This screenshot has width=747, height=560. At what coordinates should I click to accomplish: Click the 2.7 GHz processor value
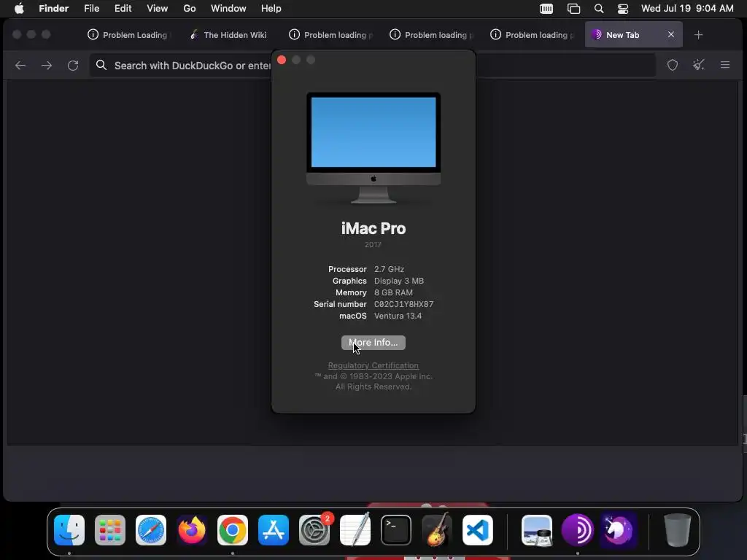[389, 269]
